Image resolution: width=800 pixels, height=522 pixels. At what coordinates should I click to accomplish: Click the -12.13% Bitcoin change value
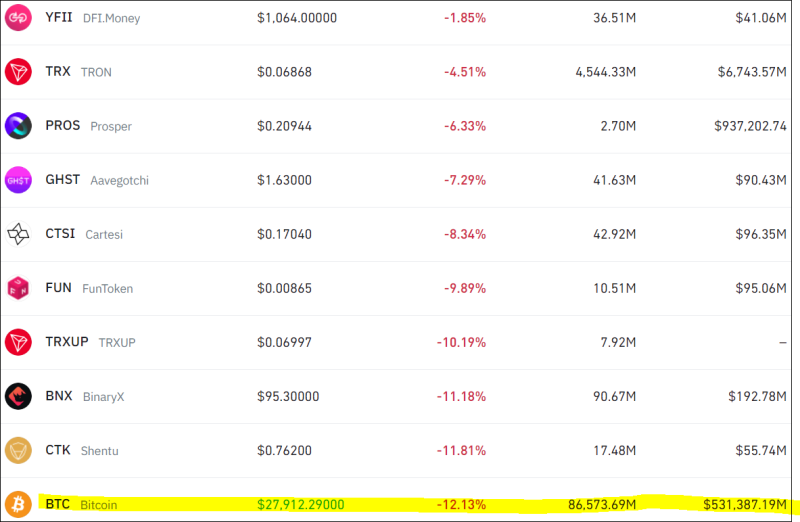(x=461, y=505)
